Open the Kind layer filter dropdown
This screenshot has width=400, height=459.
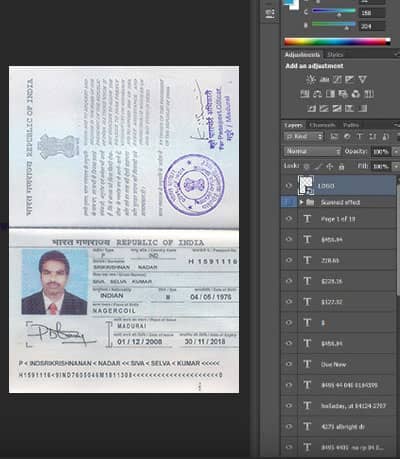tap(304, 137)
